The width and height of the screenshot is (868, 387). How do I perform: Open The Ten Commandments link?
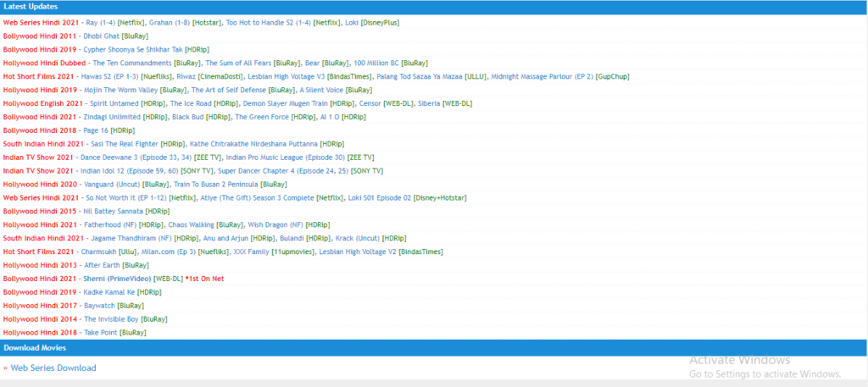(x=132, y=63)
